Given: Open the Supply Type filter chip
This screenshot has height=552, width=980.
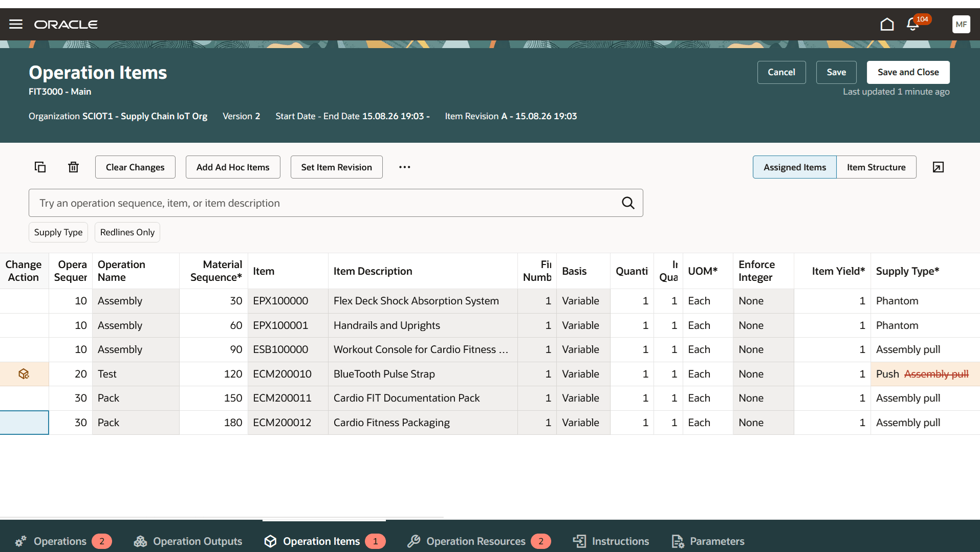Looking at the screenshot, I should (58, 232).
